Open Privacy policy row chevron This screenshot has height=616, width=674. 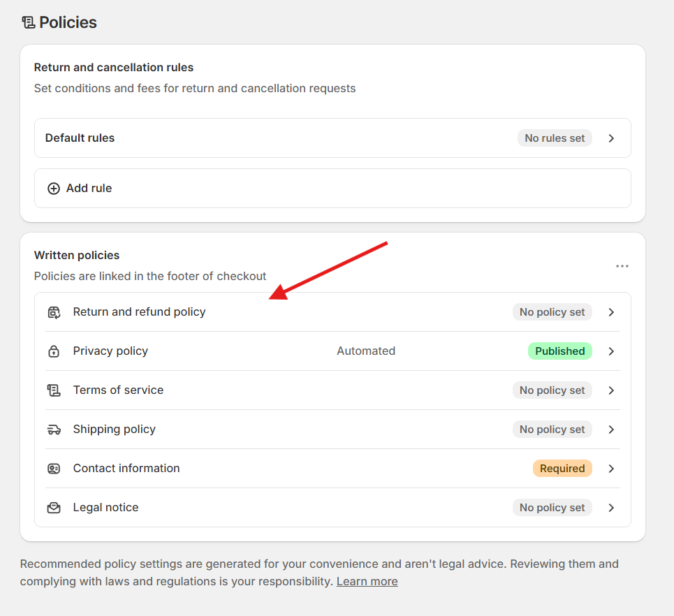tap(611, 351)
